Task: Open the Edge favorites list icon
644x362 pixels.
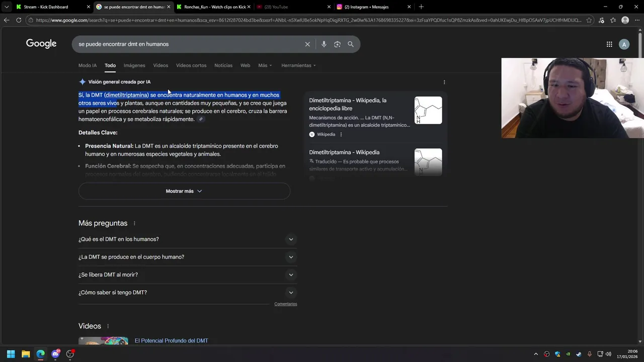Action: 613,20
